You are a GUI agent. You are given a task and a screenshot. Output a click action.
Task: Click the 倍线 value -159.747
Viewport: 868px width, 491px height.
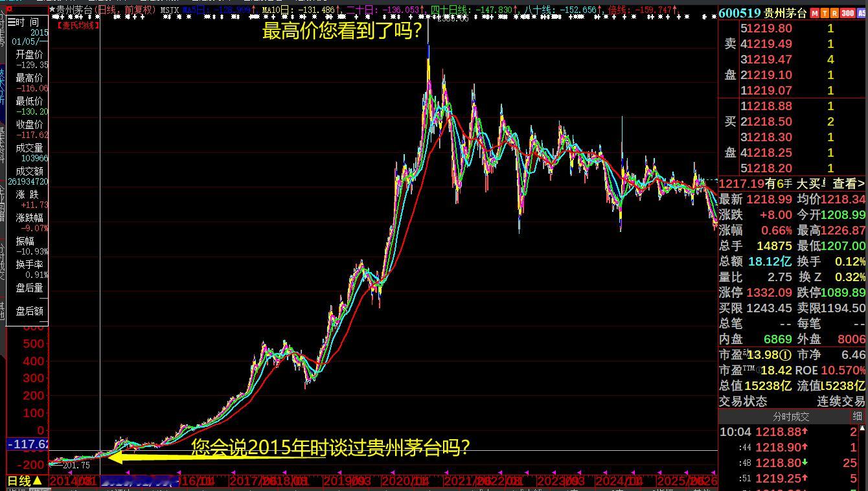tap(655, 10)
